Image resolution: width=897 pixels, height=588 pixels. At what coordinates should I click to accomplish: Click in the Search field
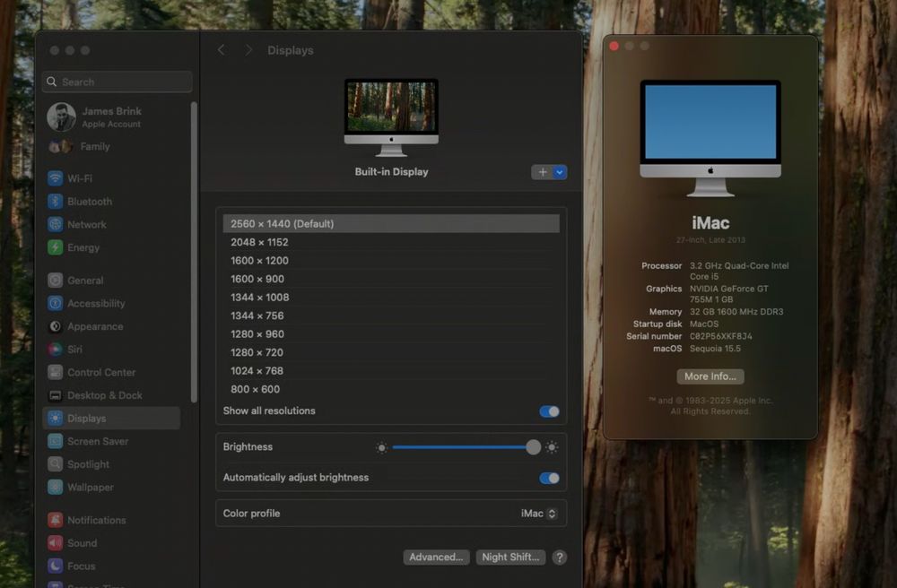(x=118, y=82)
